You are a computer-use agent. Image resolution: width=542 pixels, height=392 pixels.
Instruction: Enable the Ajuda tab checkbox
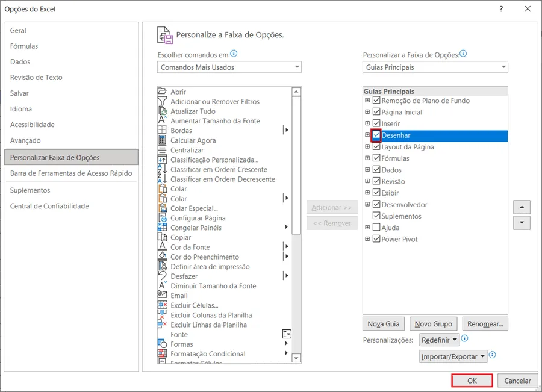tap(376, 228)
